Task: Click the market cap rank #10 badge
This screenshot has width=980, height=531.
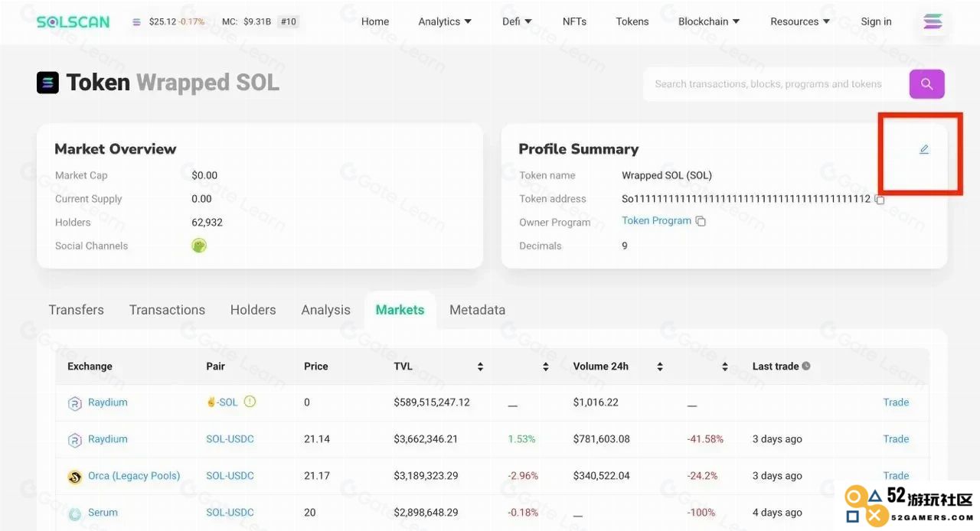Action: coord(288,21)
